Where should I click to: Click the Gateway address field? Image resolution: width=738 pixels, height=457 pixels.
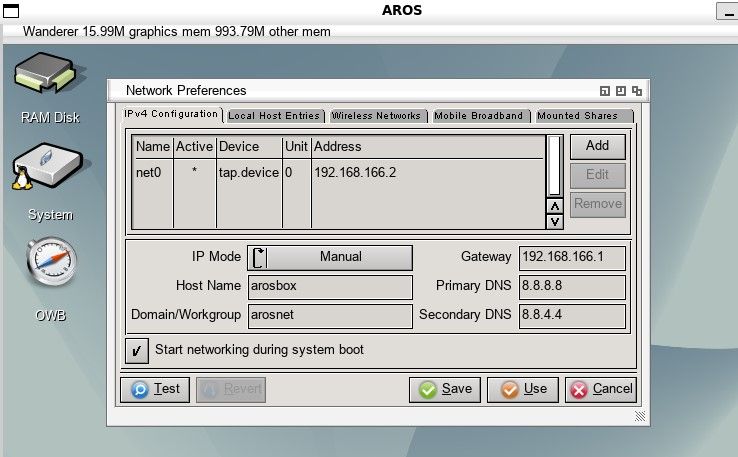tap(572, 257)
